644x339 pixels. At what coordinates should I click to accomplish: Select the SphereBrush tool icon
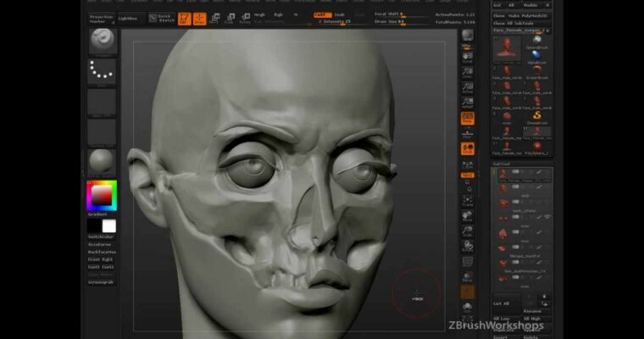(x=537, y=42)
